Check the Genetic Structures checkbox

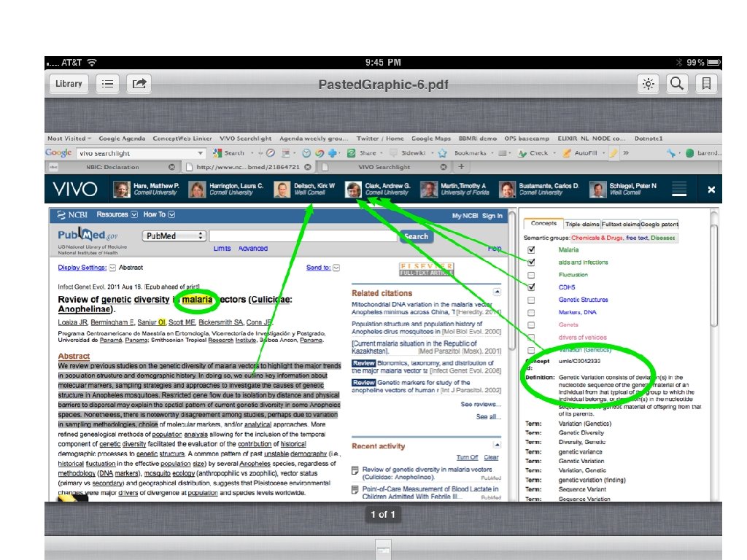point(531,300)
